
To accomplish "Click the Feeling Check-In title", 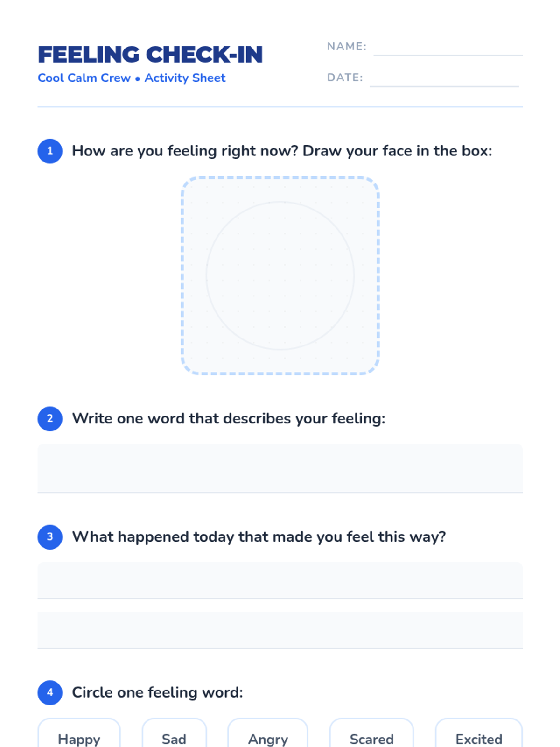I will tap(150, 55).
